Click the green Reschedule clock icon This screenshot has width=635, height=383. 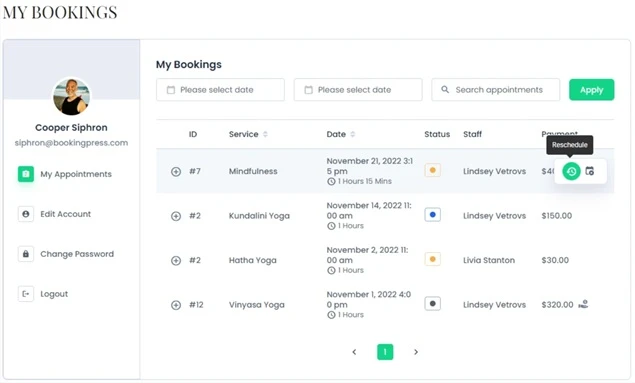[571, 171]
